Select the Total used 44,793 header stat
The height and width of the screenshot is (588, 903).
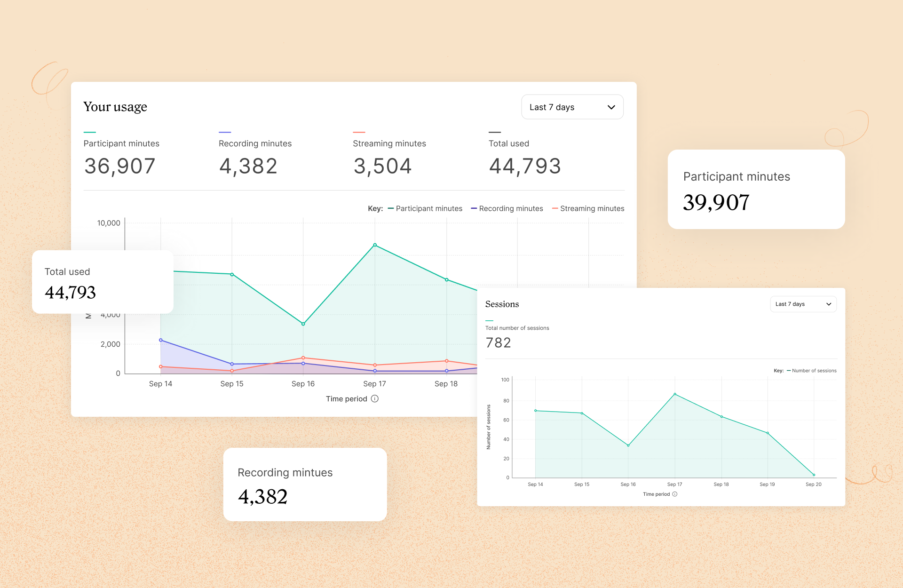pos(525,166)
